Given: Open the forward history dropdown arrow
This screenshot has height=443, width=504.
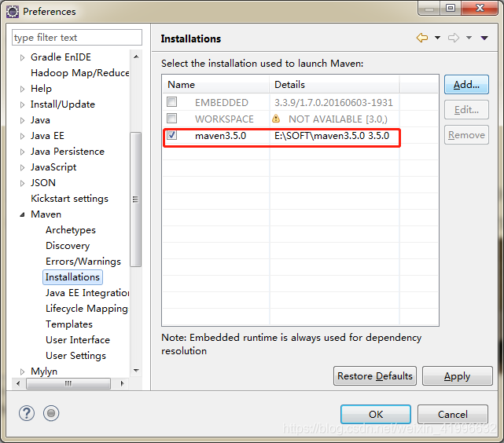Looking at the screenshot, I should (x=469, y=38).
